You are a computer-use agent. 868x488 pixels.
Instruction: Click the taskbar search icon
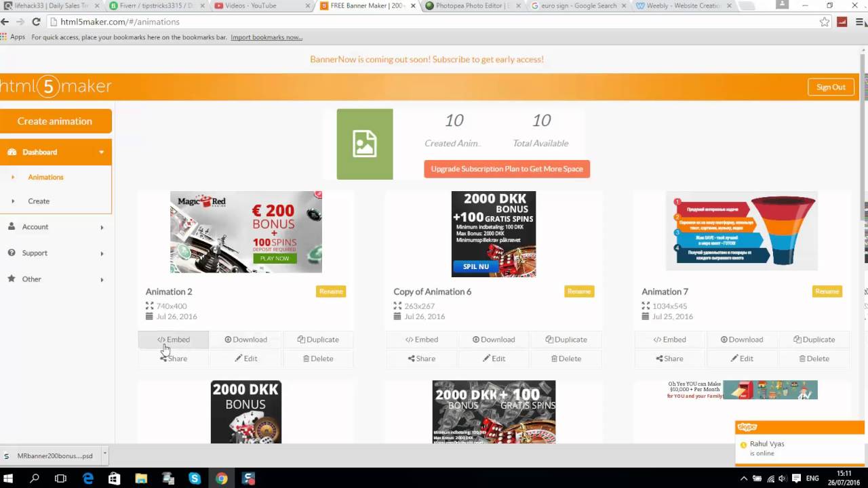coord(35,479)
